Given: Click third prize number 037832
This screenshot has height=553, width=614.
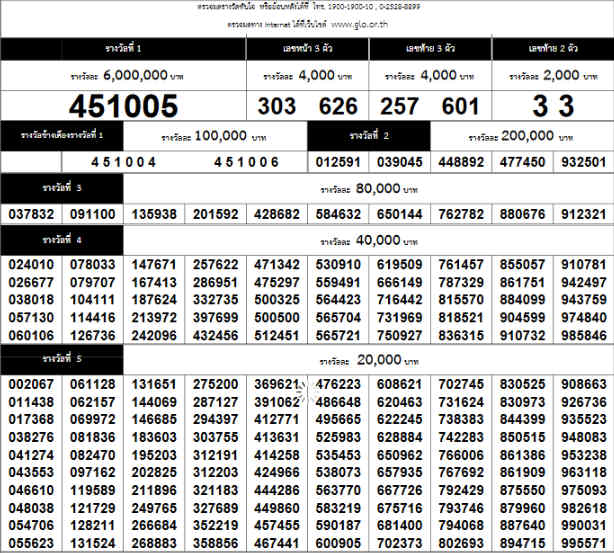Looking at the screenshot, I should tap(31, 214).
